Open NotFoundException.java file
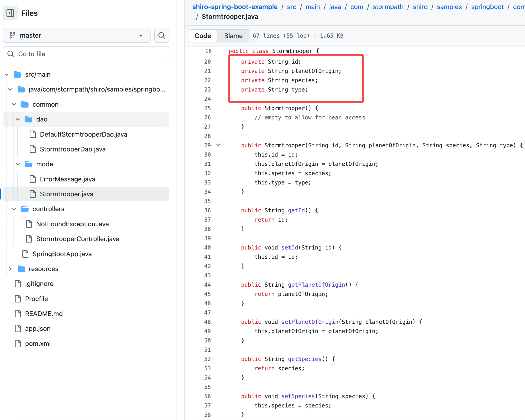 72,224
